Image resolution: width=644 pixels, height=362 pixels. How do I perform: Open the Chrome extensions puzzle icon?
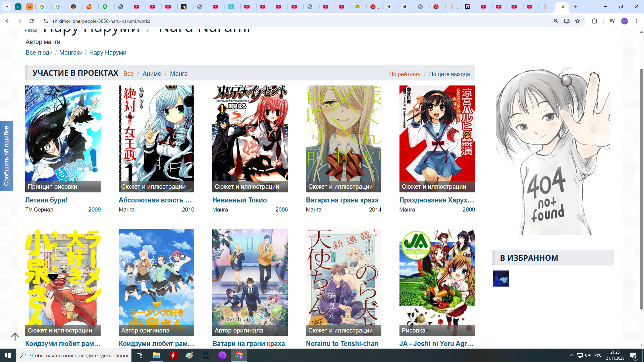(x=594, y=21)
